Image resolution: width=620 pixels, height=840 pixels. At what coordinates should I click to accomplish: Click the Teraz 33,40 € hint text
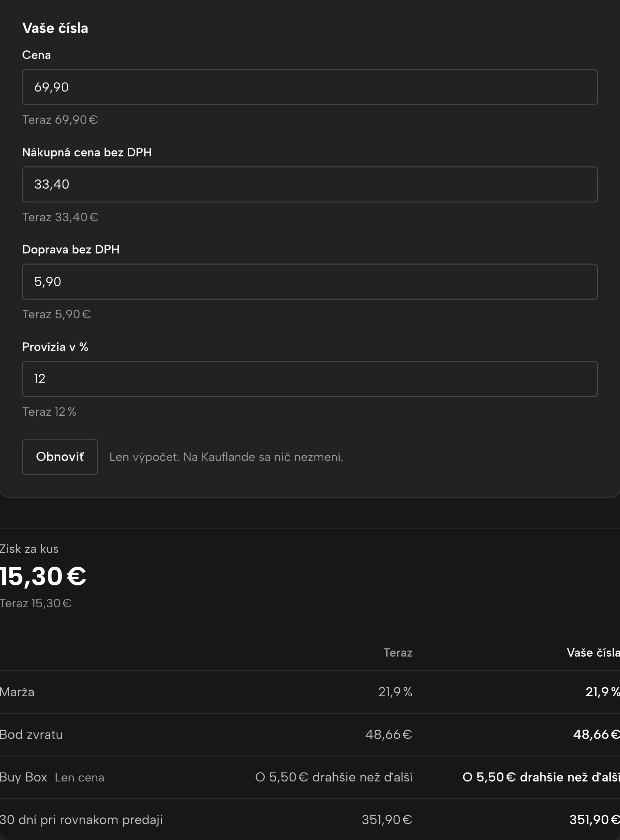60,217
